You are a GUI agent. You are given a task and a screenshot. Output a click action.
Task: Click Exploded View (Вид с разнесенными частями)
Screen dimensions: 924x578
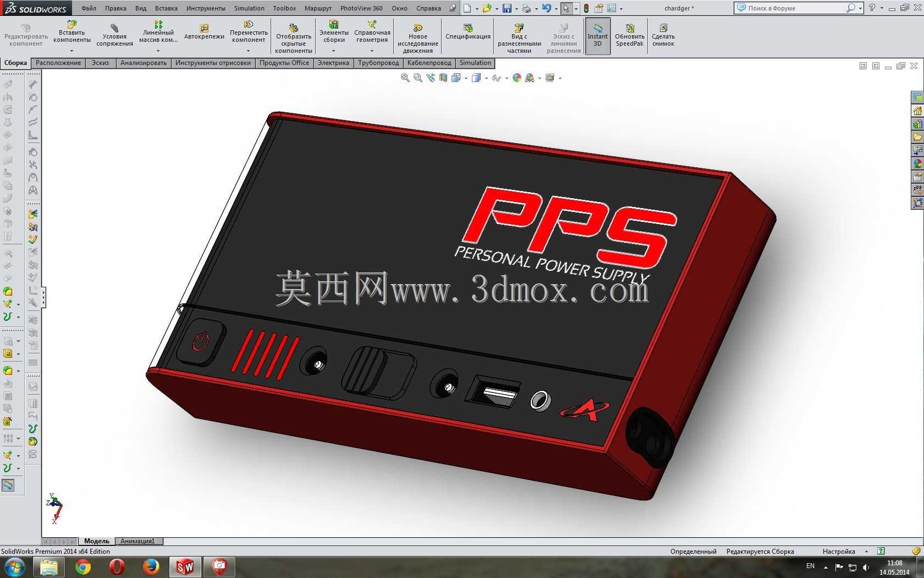point(519,39)
